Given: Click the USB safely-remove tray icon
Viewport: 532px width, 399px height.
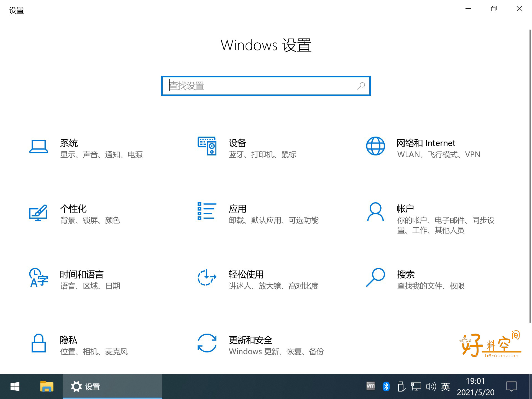Looking at the screenshot, I should 401,386.
